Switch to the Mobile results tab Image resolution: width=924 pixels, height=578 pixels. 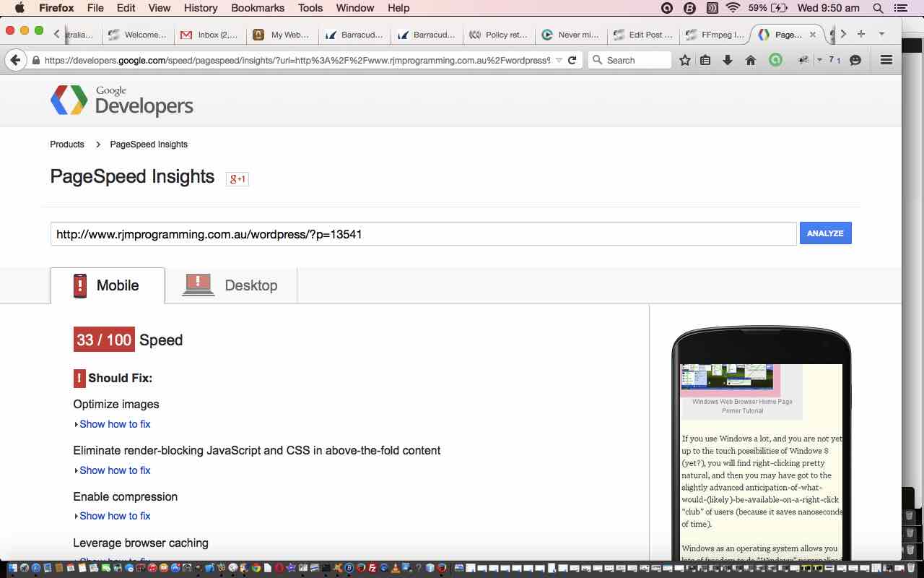(107, 285)
